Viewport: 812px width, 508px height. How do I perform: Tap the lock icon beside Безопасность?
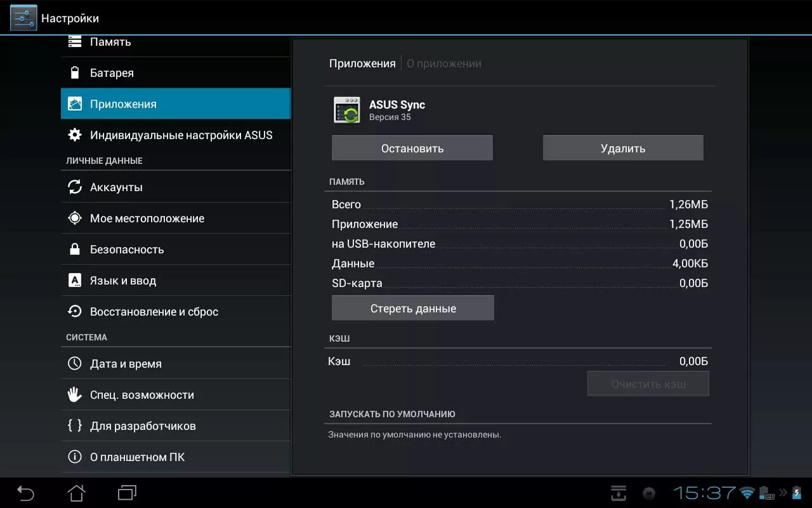[75, 250]
